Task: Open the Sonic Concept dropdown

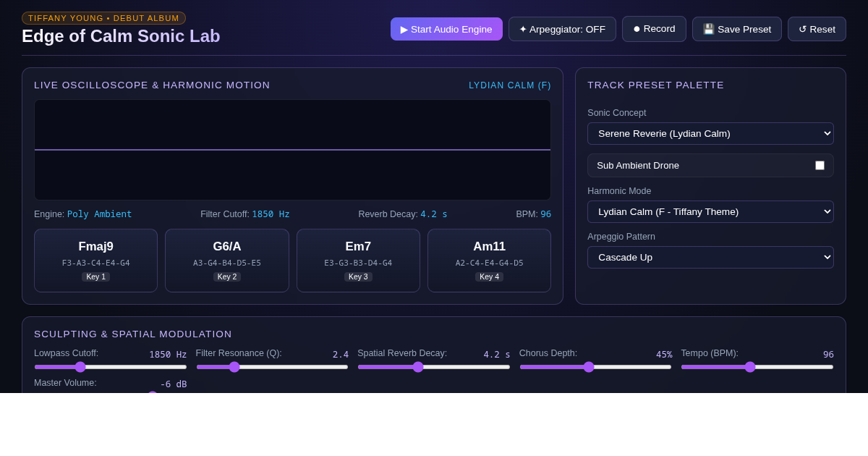Action: point(710,133)
